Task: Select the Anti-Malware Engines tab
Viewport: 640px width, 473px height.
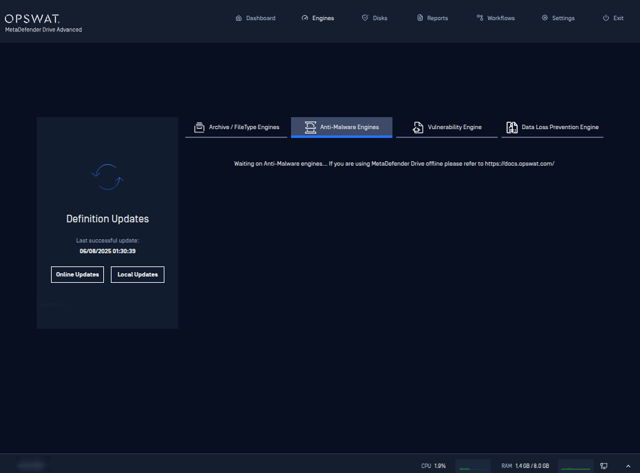Action: pos(342,127)
